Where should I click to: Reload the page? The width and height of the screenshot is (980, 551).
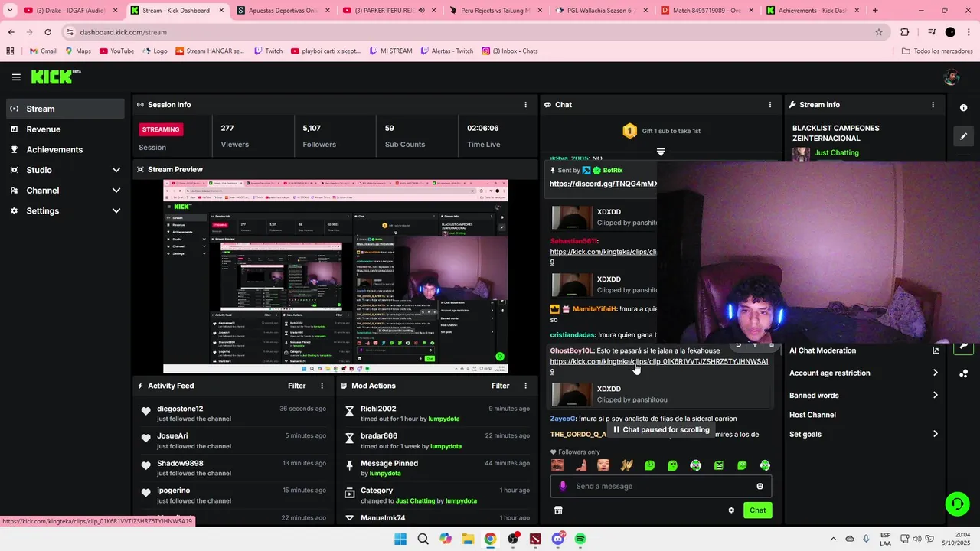(47, 32)
